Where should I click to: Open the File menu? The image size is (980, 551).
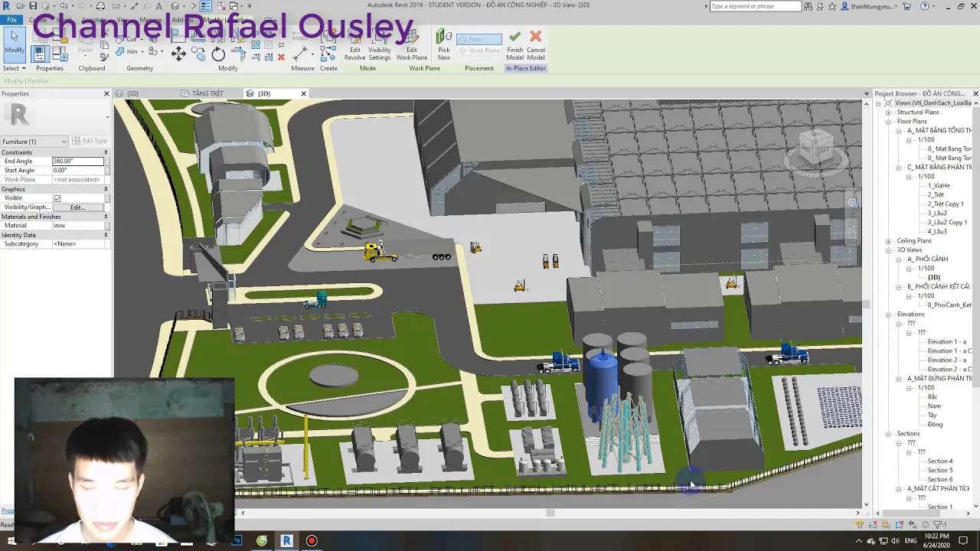pyautogui.click(x=11, y=20)
